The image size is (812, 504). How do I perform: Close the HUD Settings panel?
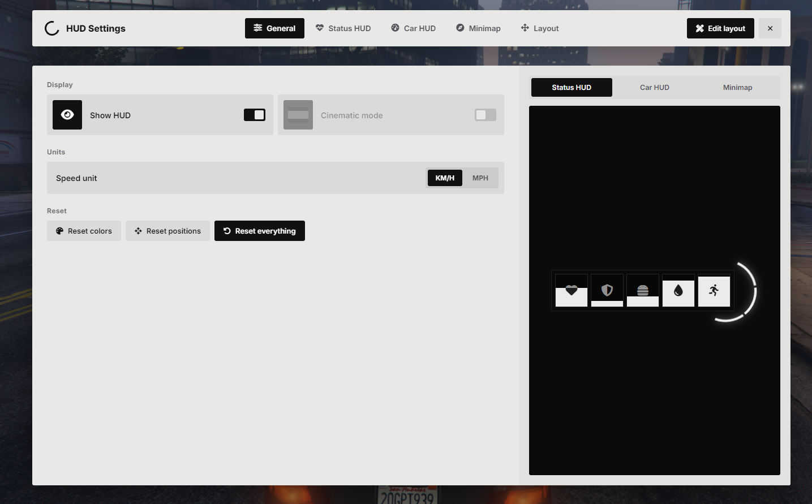[x=770, y=28]
